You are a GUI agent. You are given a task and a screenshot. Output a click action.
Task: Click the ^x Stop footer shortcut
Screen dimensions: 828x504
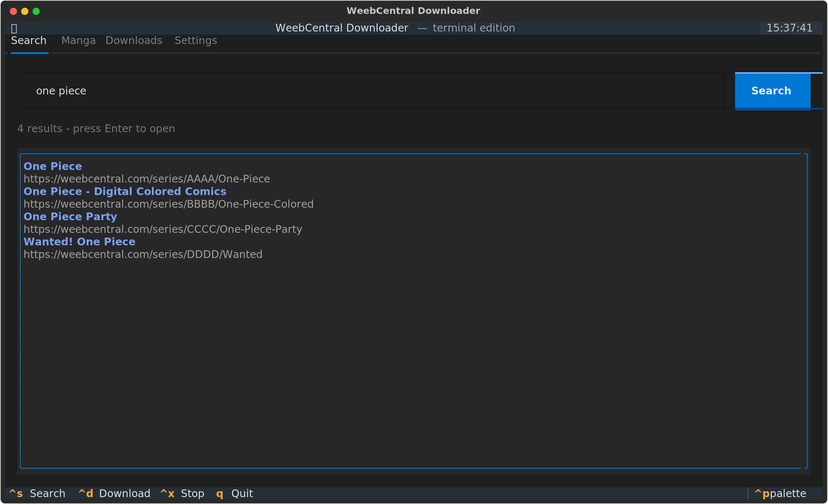[182, 493]
